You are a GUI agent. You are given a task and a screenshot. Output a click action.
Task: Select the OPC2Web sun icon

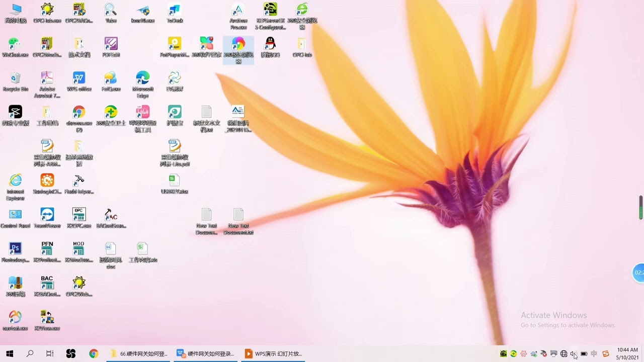click(79, 287)
